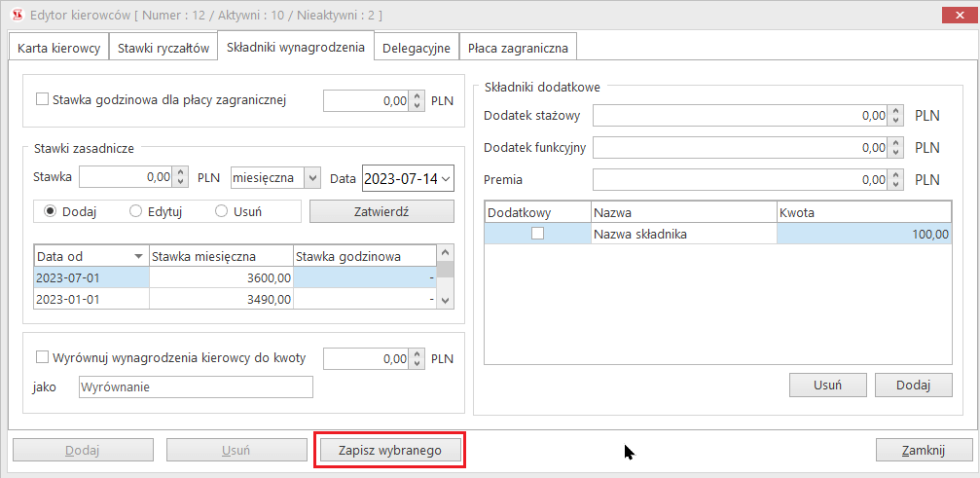Click Usuń under the components table
Image resolution: width=980 pixels, height=478 pixels.
tap(827, 385)
